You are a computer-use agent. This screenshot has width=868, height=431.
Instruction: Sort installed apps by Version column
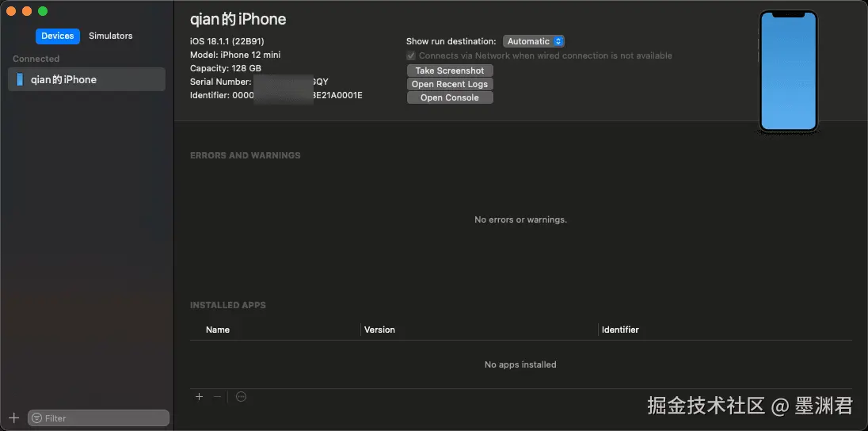click(x=379, y=330)
